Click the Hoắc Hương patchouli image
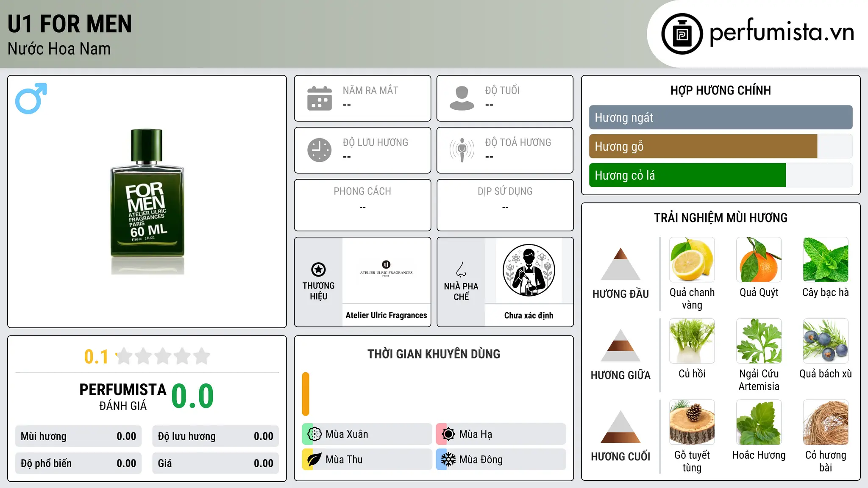 (x=759, y=422)
